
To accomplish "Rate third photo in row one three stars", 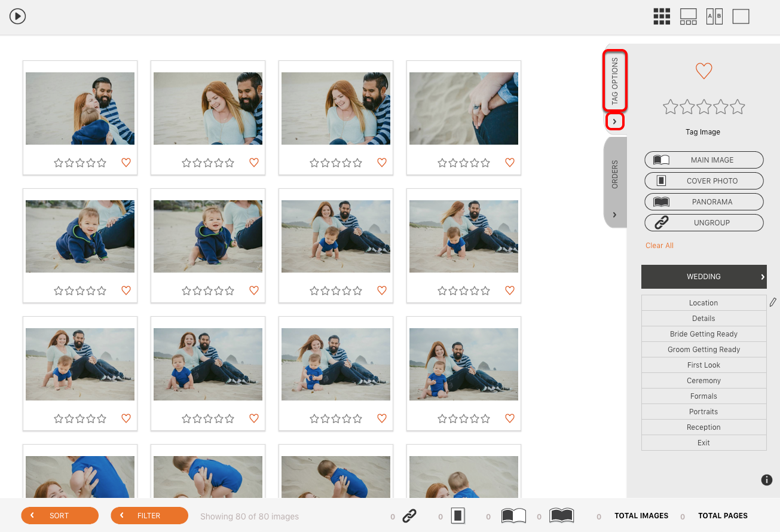I will point(336,163).
